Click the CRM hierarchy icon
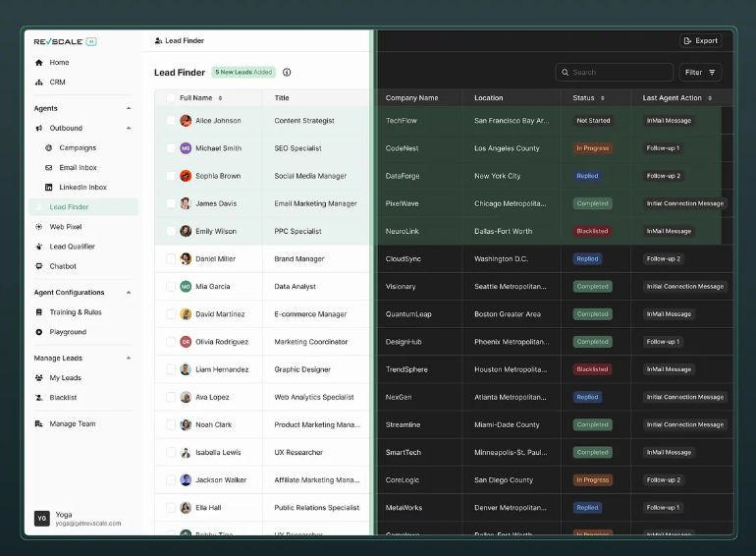756x556 pixels. coord(39,82)
